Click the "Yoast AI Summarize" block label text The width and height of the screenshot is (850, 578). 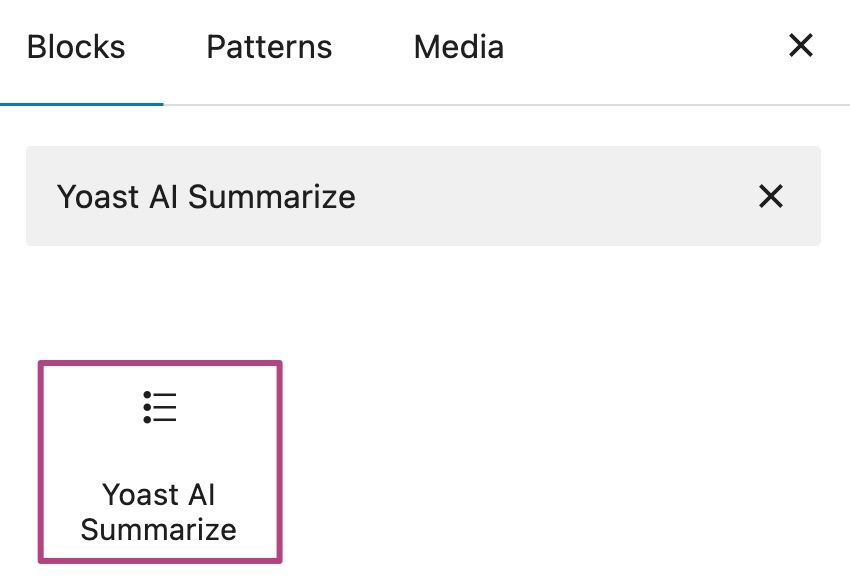159,511
